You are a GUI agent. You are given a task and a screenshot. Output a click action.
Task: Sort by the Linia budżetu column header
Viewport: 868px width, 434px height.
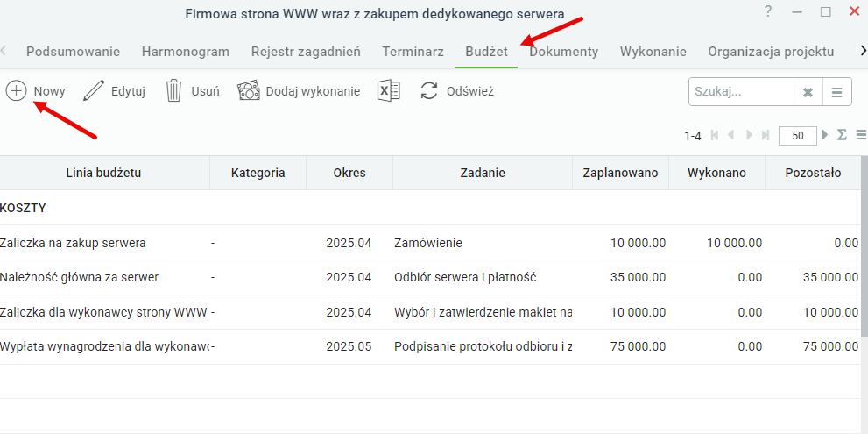click(103, 173)
